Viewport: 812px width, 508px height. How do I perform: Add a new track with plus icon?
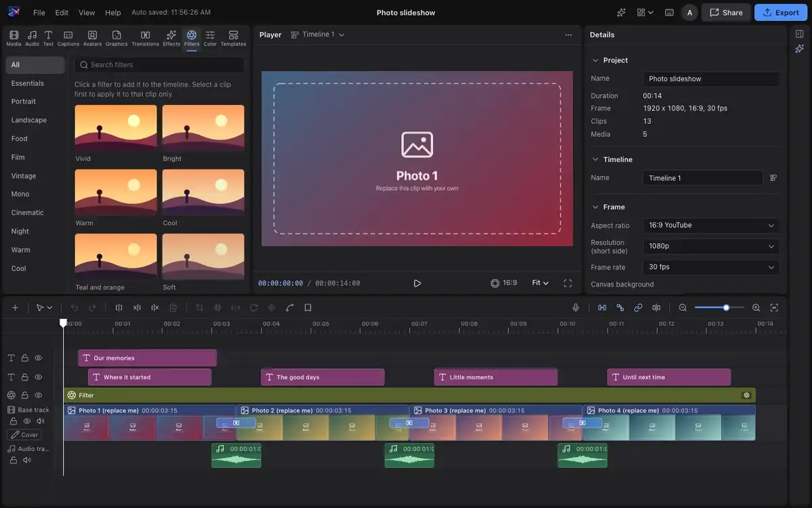[15, 308]
